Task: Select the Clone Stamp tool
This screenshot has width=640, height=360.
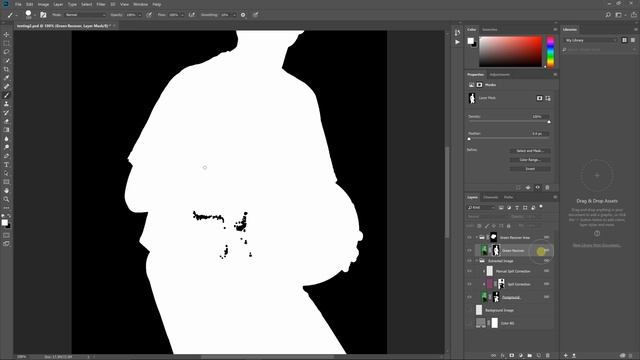Action: pyautogui.click(x=6, y=104)
